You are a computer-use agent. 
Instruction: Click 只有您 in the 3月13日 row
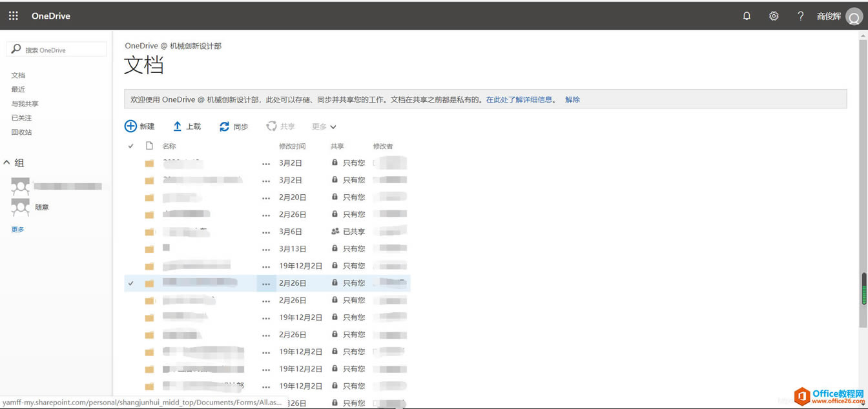click(354, 249)
